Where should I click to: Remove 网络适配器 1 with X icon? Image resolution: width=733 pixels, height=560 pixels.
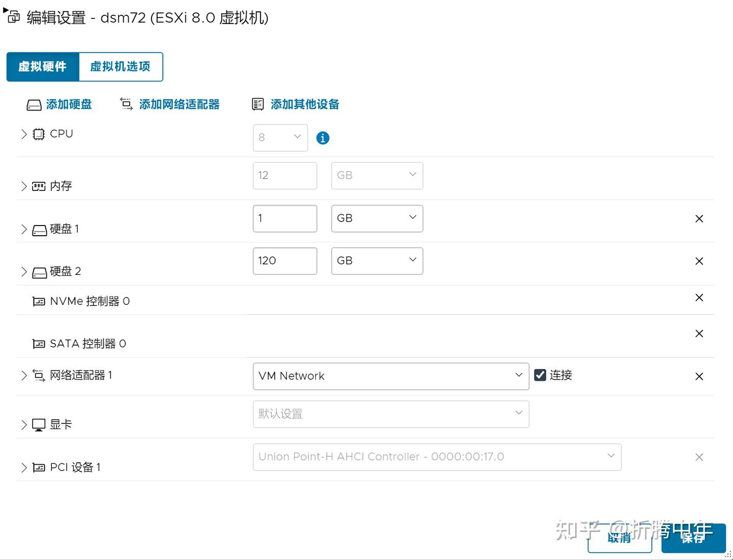coord(699,377)
